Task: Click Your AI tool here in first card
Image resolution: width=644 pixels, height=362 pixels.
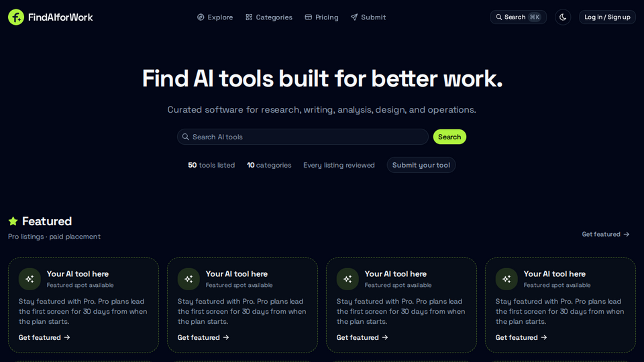Action: (78, 274)
